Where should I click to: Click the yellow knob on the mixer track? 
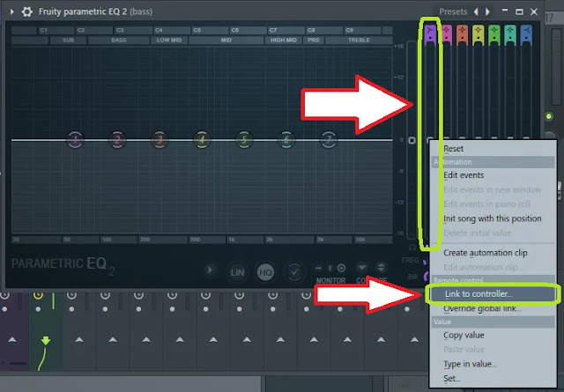coord(38,296)
